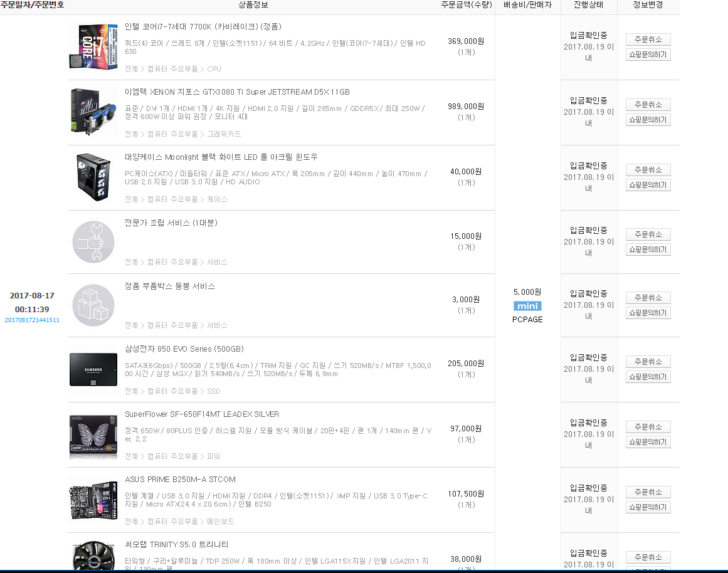This screenshot has width=728, height=573.
Task: Open the ASUS PRIME B250M-A motherboard image
Action: coord(93,500)
